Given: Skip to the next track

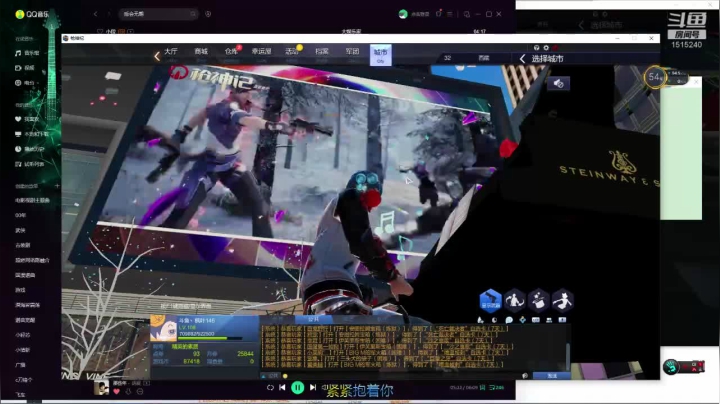Looking at the screenshot, I should pos(313,388).
